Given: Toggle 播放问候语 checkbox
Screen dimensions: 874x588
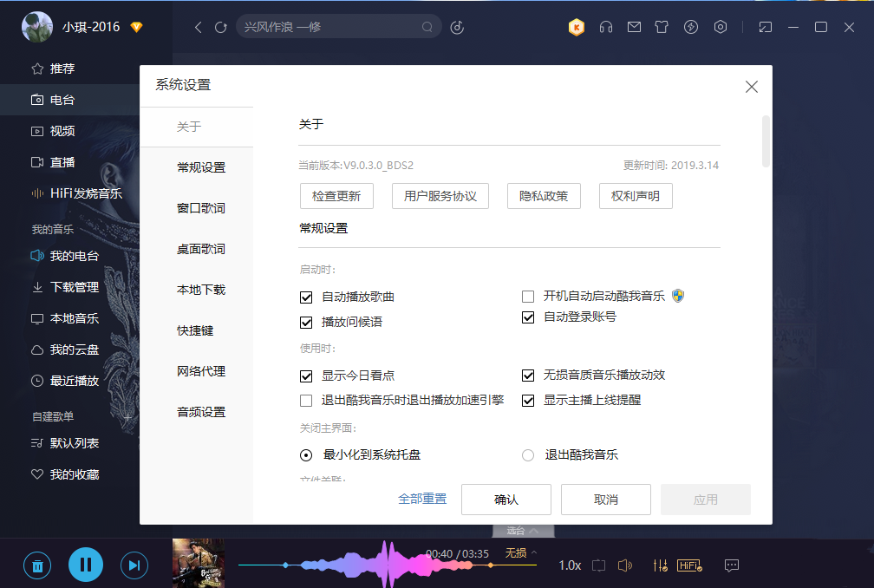Looking at the screenshot, I should [x=306, y=322].
